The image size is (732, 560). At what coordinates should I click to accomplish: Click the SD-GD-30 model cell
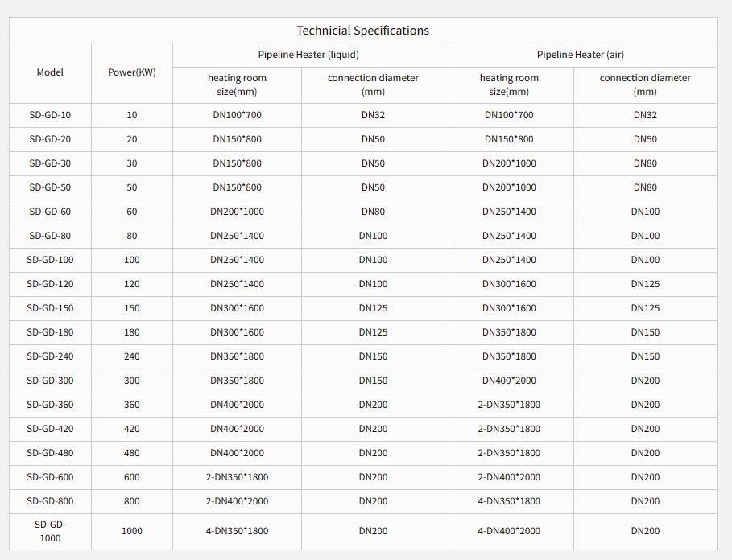[x=50, y=163]
